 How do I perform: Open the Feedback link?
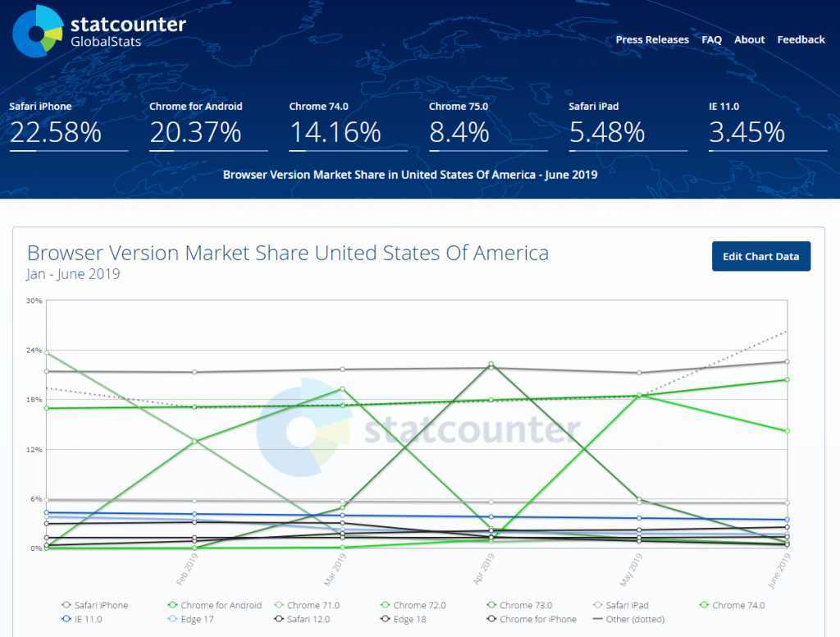click(x=801, y=39)
